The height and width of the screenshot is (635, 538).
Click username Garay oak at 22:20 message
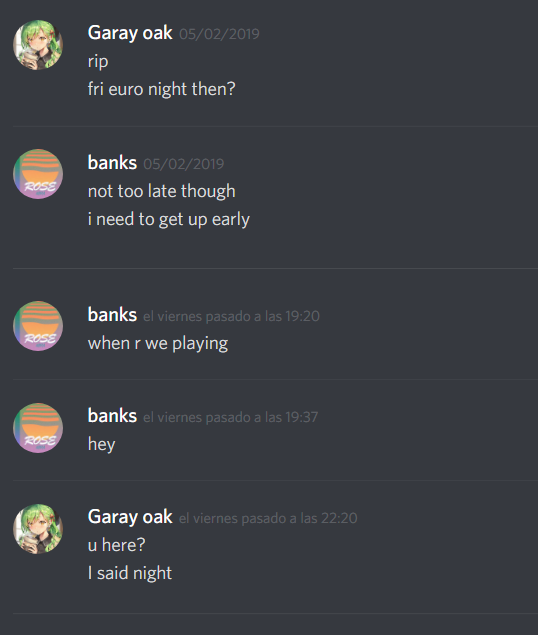coord(130,517)
